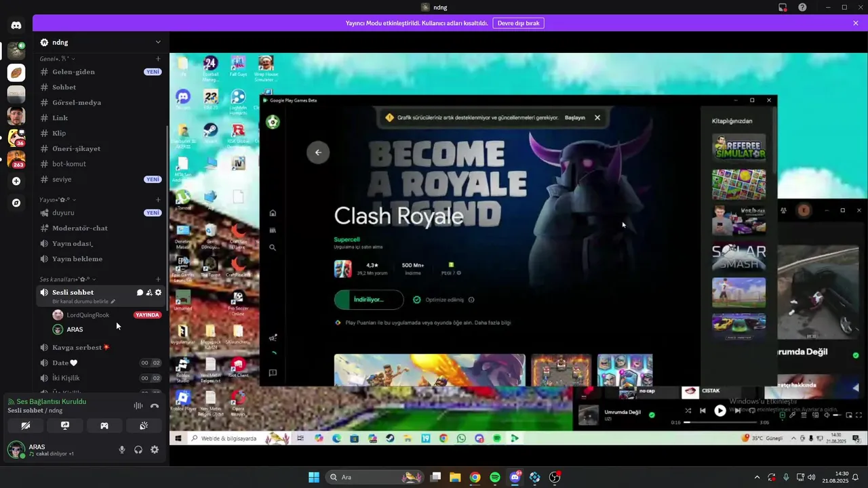Select Referee Simulator in Kitaplığınızdan

pyautogui.click(x=738, y=147)
